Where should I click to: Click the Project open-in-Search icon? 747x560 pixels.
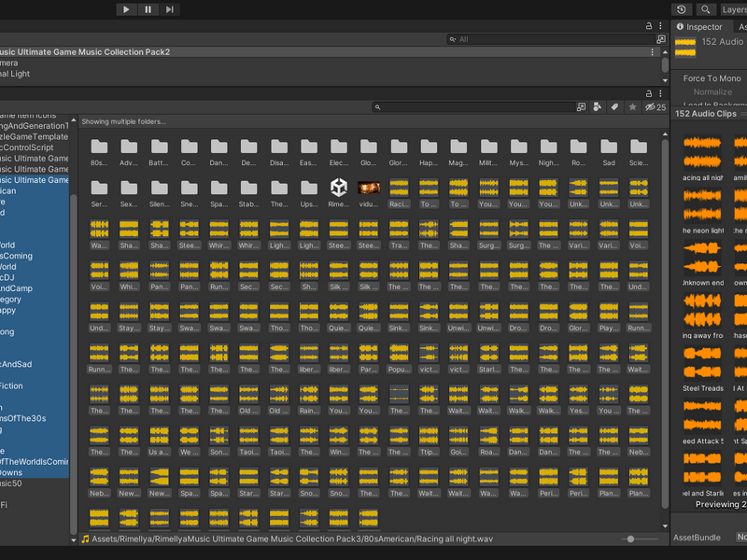tap(581, 107)
